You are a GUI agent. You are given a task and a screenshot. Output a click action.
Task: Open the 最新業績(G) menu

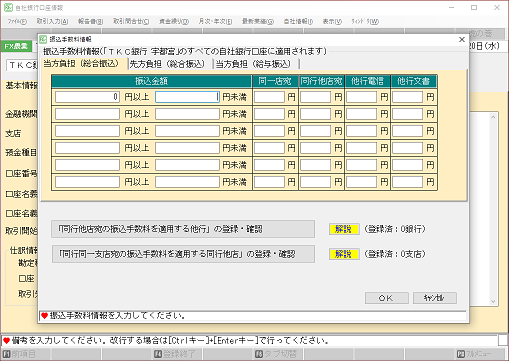pos(258,21)
